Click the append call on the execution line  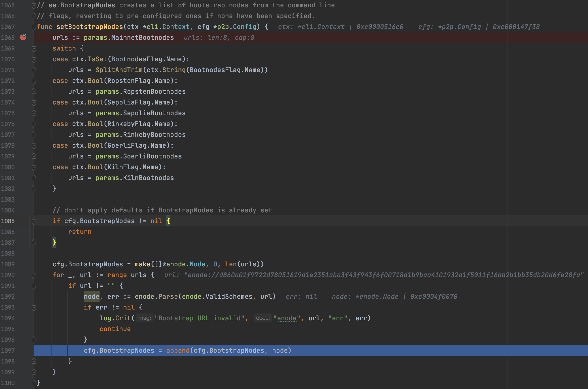pyautogui.click(x=178, y=350)
